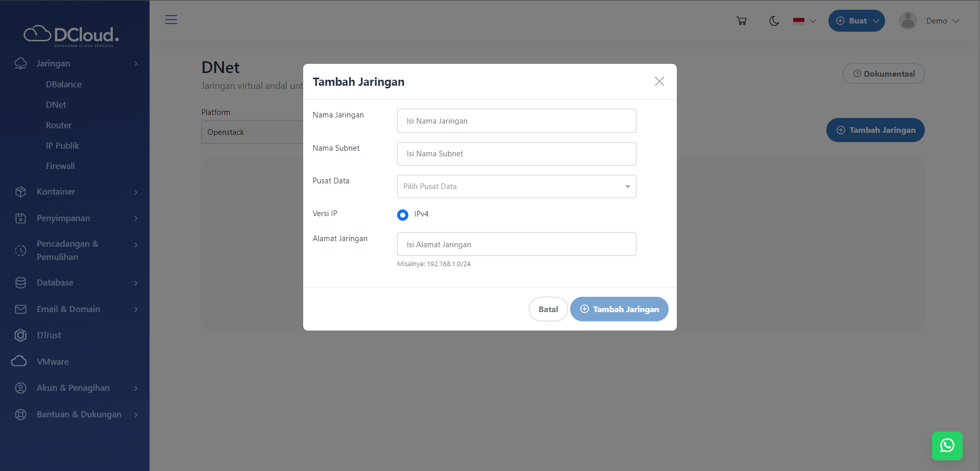Screen dimensions: 980x471
Task: Click the Isi Nama Jaringan field
Action: (x=516, y=121)
